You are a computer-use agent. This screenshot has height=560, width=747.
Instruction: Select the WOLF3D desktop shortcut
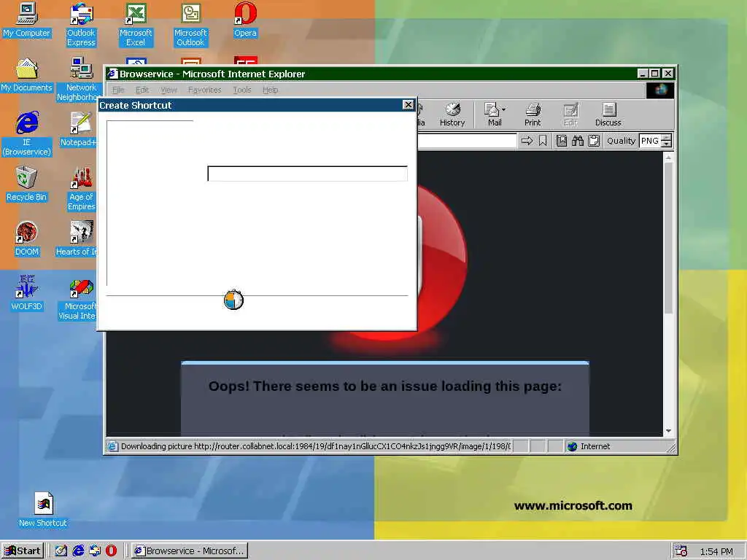[27, 293]
